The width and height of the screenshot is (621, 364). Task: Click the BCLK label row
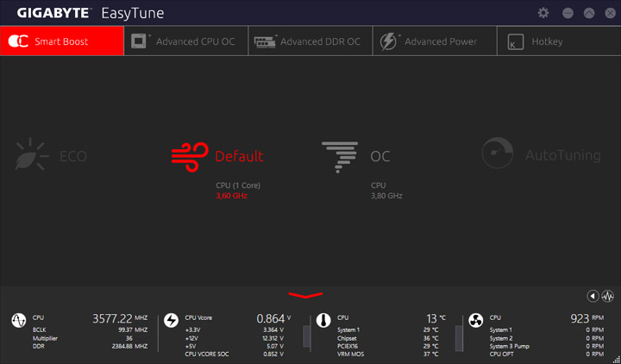click(x=90, y=330)
